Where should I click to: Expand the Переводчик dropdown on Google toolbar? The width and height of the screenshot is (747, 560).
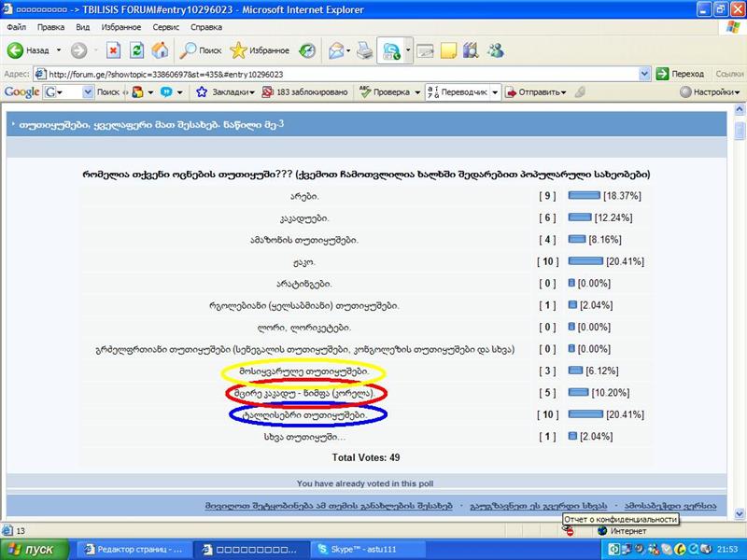click(497, 92)
